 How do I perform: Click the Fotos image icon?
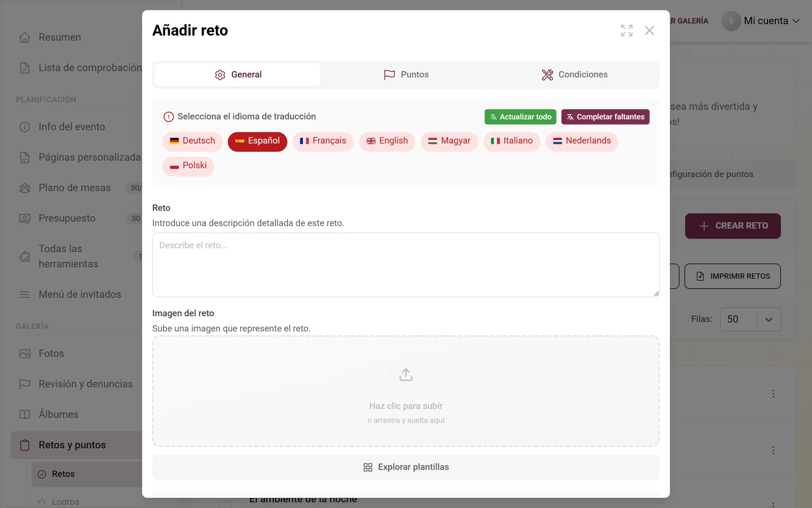click(x=25, y=353)
